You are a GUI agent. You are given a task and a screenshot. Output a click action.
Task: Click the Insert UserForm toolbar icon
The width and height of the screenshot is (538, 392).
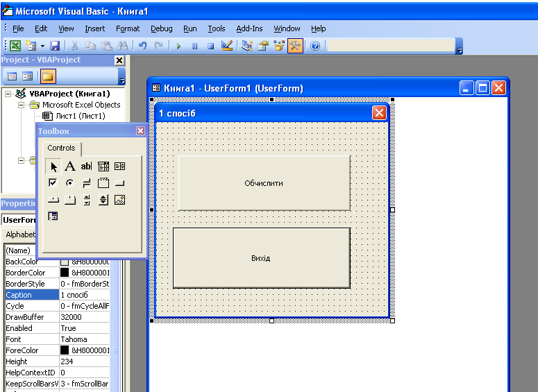31,46
